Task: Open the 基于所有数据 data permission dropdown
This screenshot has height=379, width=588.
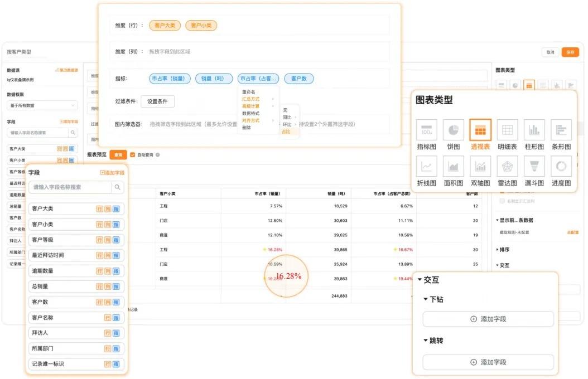Action: click(42, 105)
